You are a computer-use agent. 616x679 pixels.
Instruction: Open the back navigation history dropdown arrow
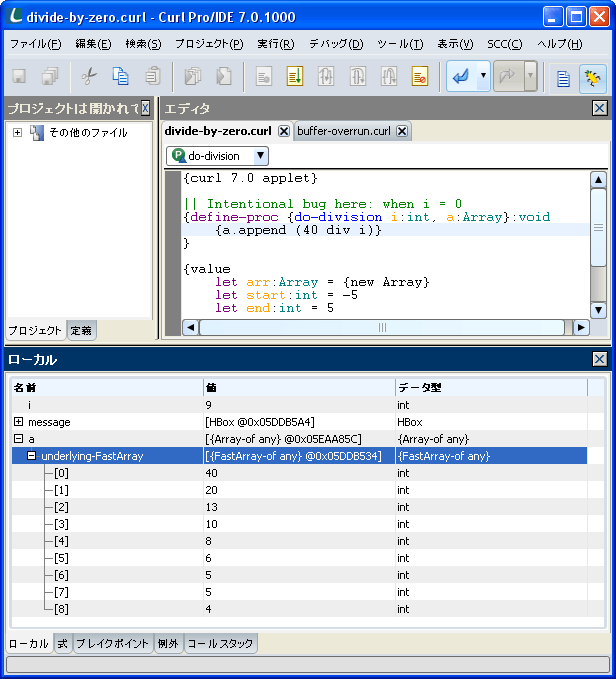pyautogui.click(x=483, y=76)
